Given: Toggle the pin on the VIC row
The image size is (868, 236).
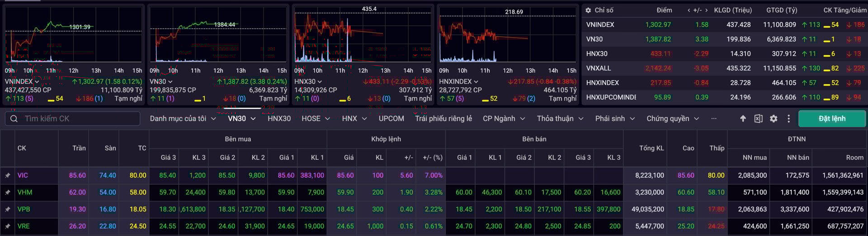Looking at the screenshot, I should point(8,175).
